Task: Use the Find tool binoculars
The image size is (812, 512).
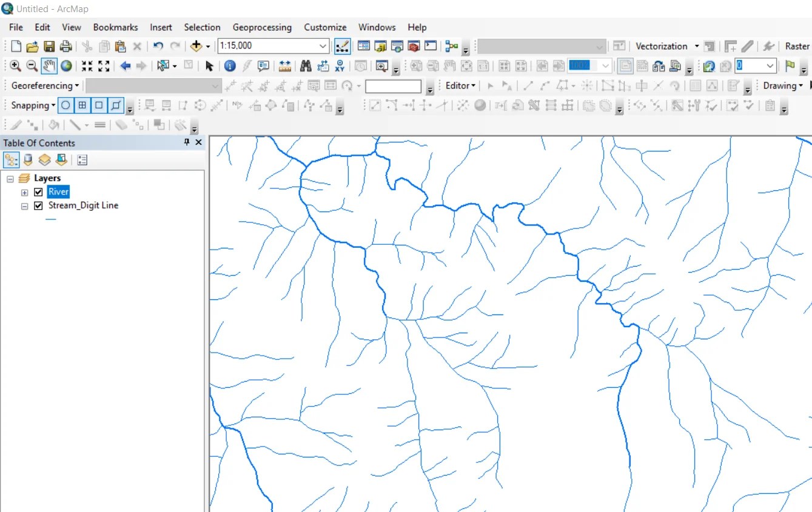Action: click(306, 66)
